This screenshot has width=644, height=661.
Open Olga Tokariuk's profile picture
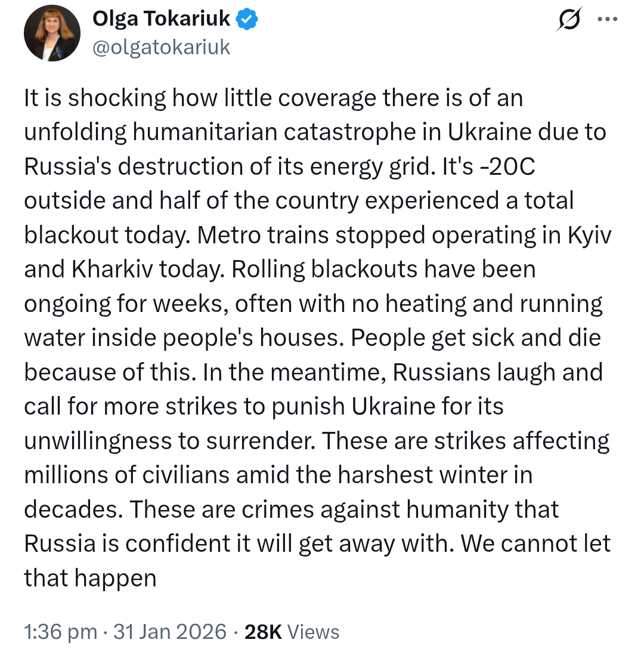tap(52, 34)
